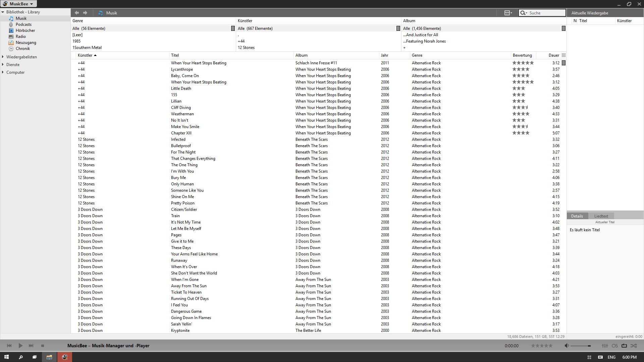644x362 pixels.
Task: Open the MusicBee main menu dropdown
Action: click(18, 4)
